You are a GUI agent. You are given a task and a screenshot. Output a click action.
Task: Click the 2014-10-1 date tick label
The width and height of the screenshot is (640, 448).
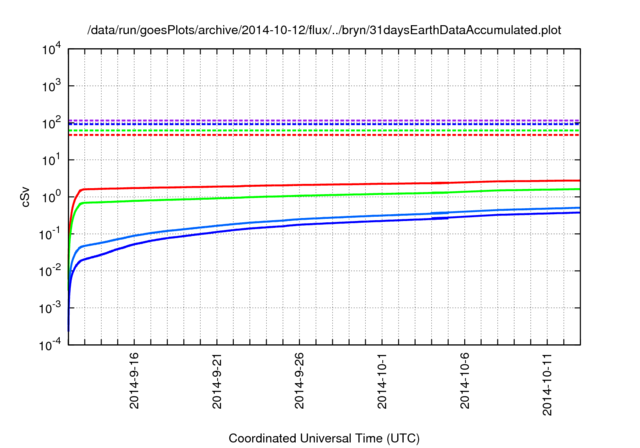[382, 380]
